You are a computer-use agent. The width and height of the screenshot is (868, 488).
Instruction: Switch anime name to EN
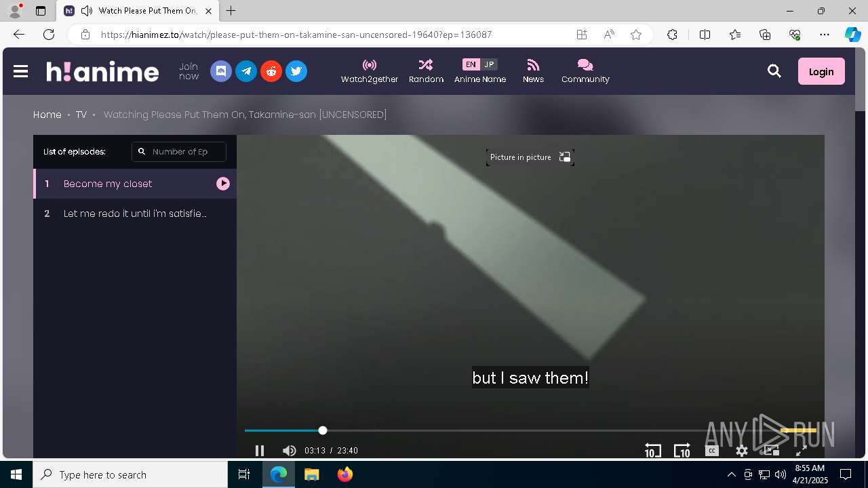(471, 64)
